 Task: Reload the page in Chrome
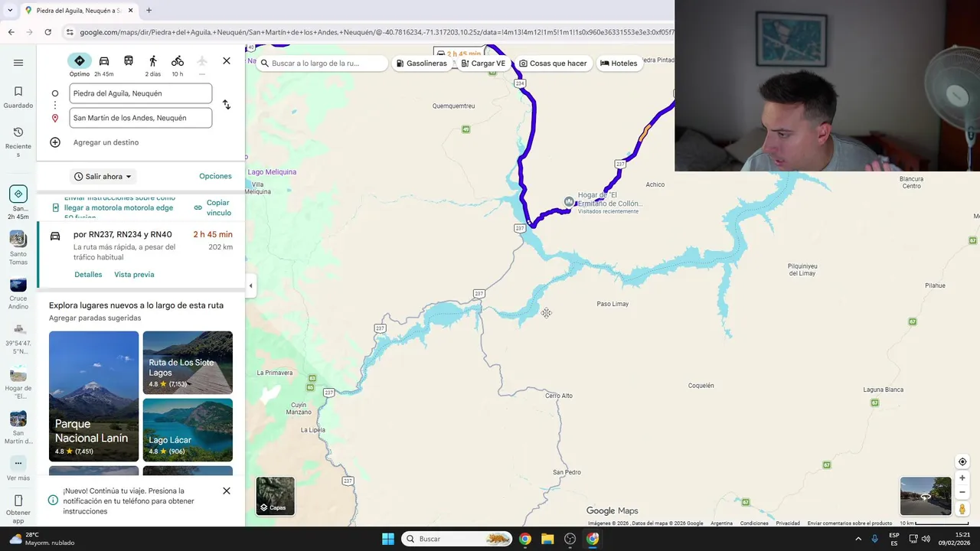(x=47, y=32)
